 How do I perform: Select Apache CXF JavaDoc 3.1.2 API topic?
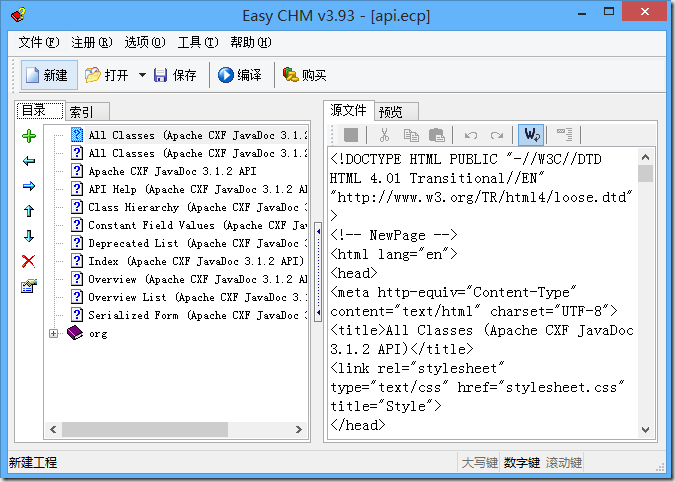(172, 171)
